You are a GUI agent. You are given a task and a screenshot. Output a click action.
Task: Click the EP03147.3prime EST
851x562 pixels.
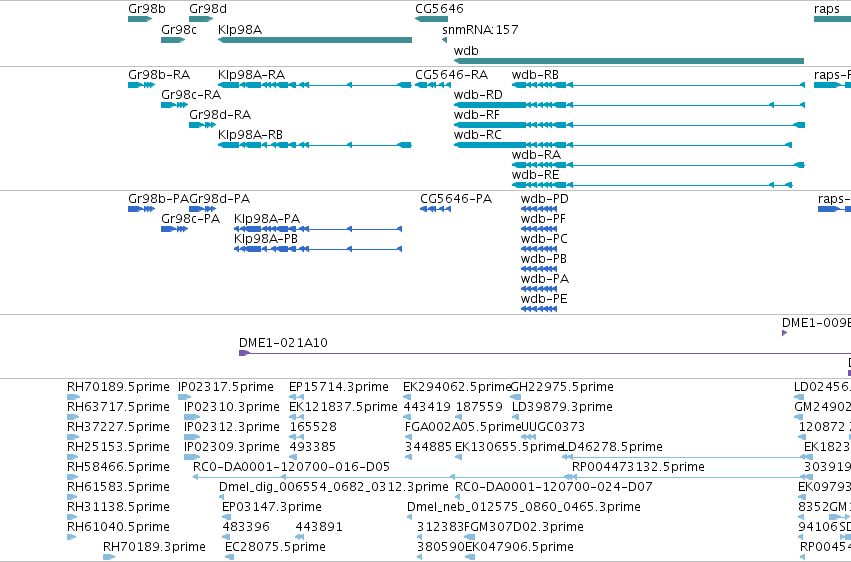point(226,518)
